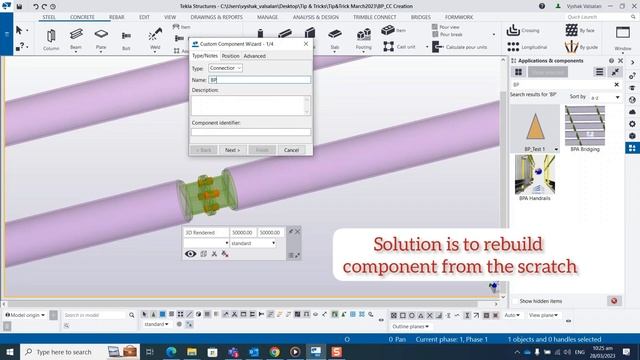Open Applications & components side pane icon
Viewport: 640px width, 360px height.
632,148
